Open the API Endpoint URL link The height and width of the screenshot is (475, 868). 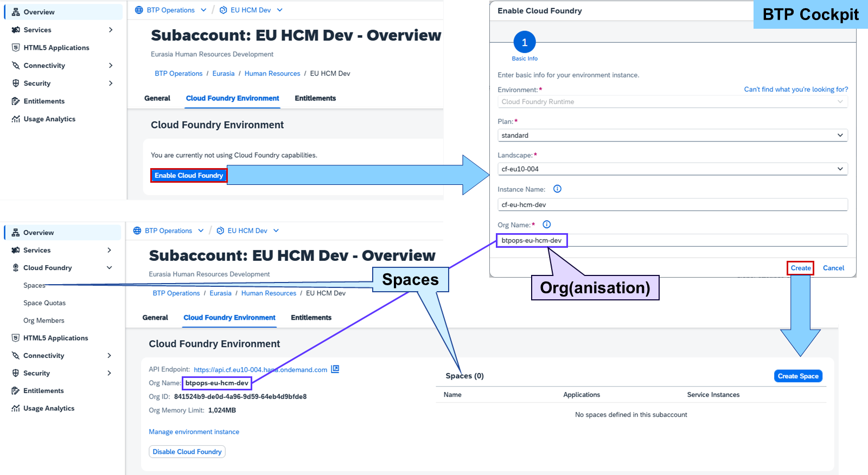260,370
